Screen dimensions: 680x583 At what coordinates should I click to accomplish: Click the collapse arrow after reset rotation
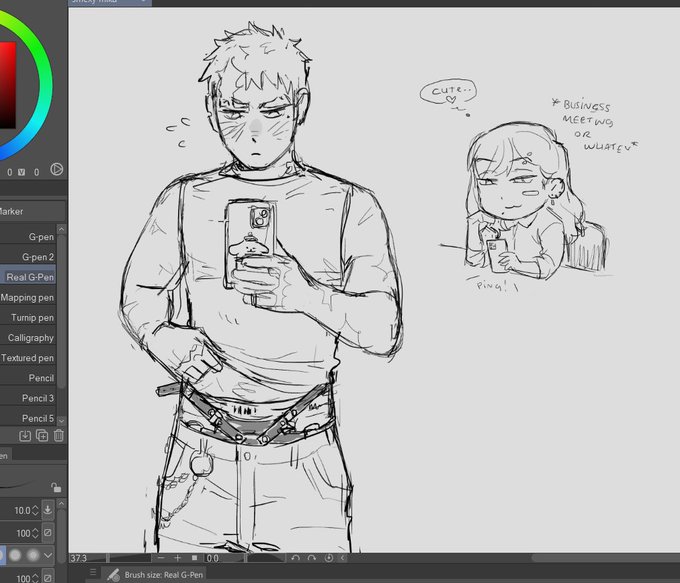pyautogui.click(x=343, y=558)
